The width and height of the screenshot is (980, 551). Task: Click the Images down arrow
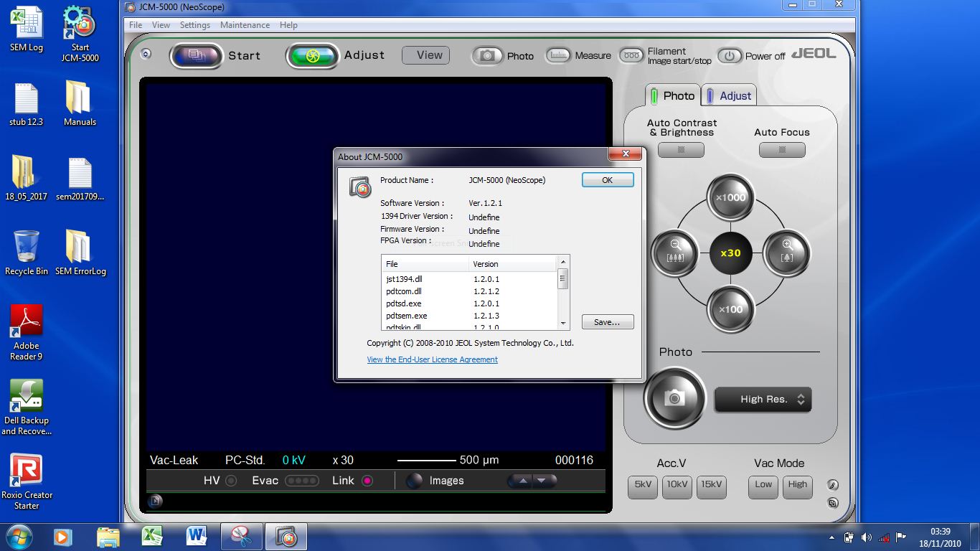tap(543, 481)
